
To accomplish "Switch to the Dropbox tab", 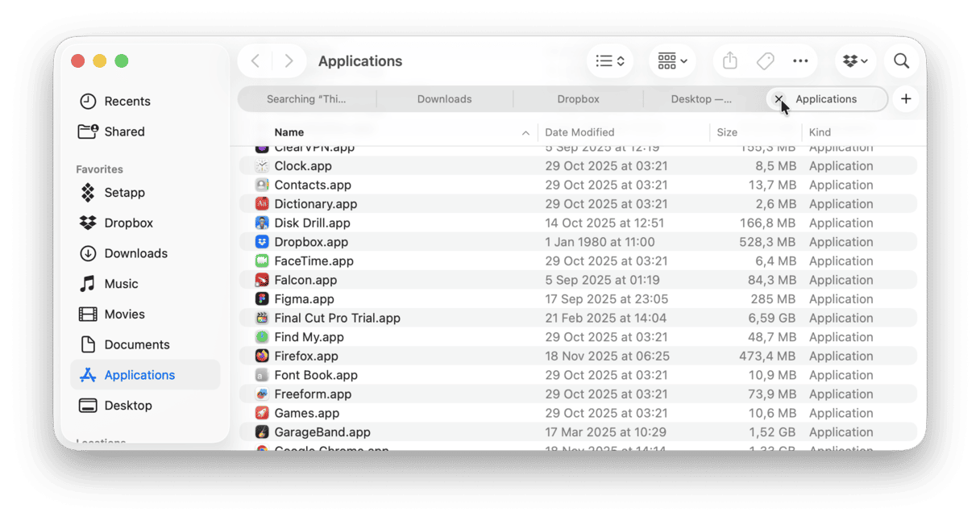I will pos(578,98).
